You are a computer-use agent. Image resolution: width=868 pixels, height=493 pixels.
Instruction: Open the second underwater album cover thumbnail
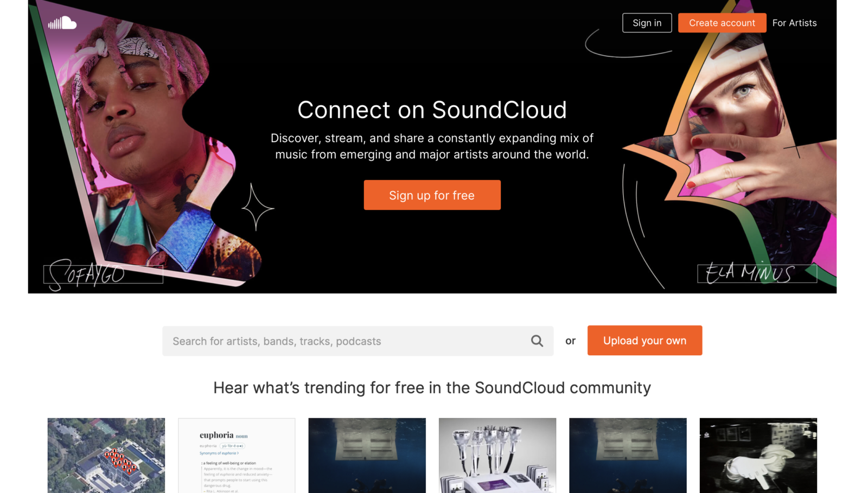point(628,456)
